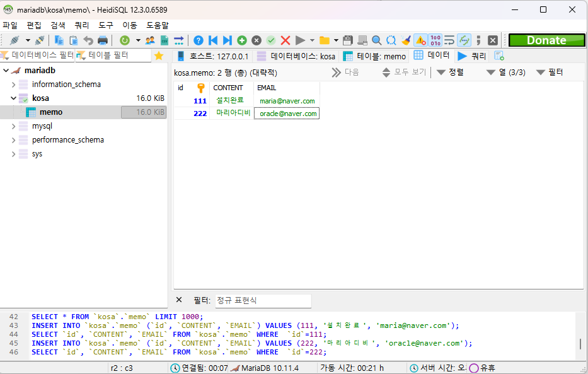Screen dimensions: 588x374
Task: Click the connect to server plug icon
Action: [x=14, y=40]
